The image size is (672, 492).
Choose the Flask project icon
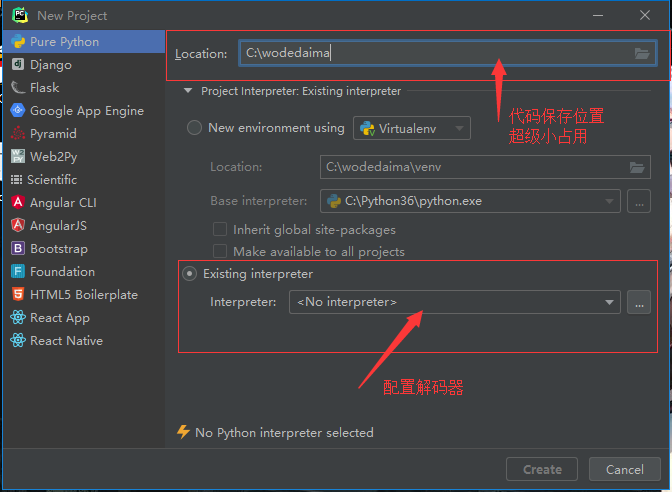click(18, 88)
